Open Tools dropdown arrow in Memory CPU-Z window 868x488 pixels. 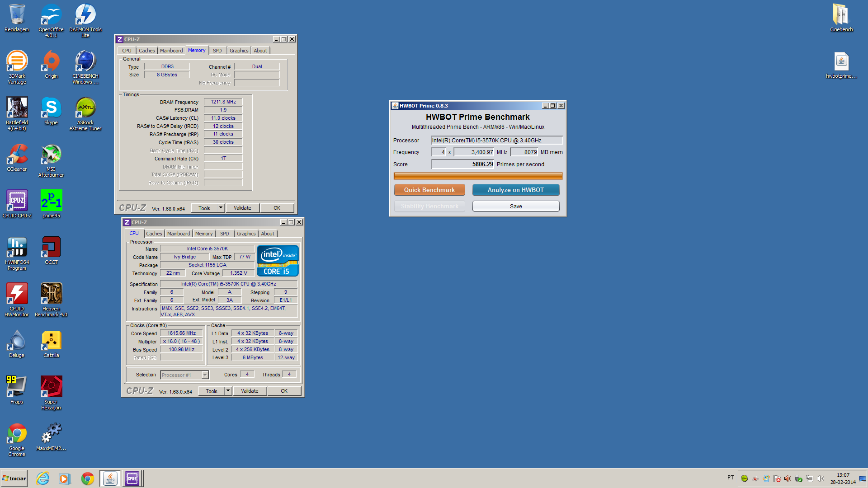coord(221,208)
